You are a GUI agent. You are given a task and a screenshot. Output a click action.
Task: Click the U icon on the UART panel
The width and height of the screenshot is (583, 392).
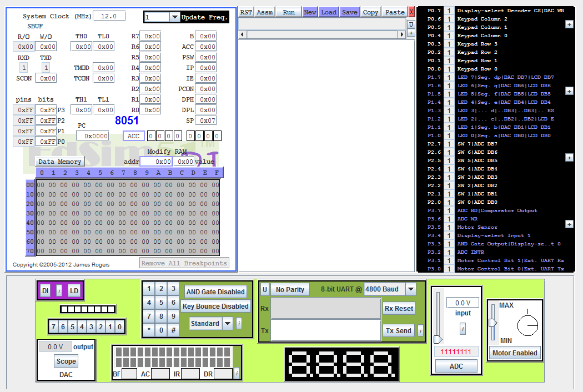coord(264,289)
